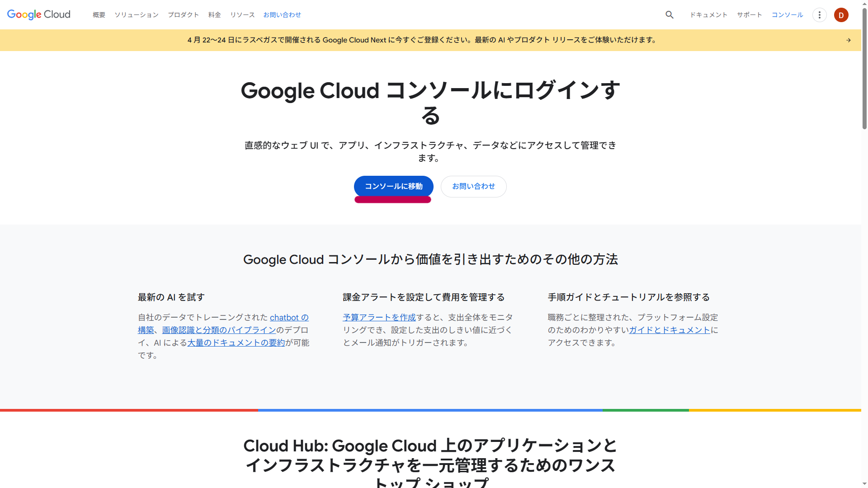Viewport: 868px width, 488px height.
Task: Go to Google Cloud logo home
Action: (x=39, y=14)
